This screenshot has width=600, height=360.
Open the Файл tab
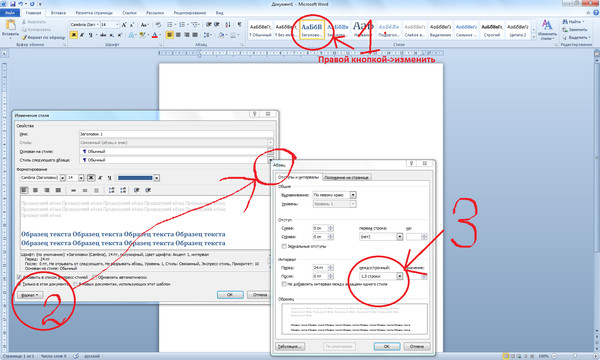coord(10,13)
